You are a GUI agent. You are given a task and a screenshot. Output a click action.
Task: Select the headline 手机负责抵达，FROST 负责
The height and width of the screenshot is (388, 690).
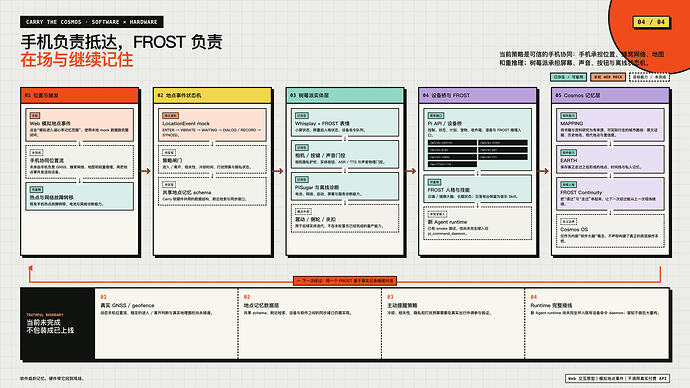coord(121,42)
